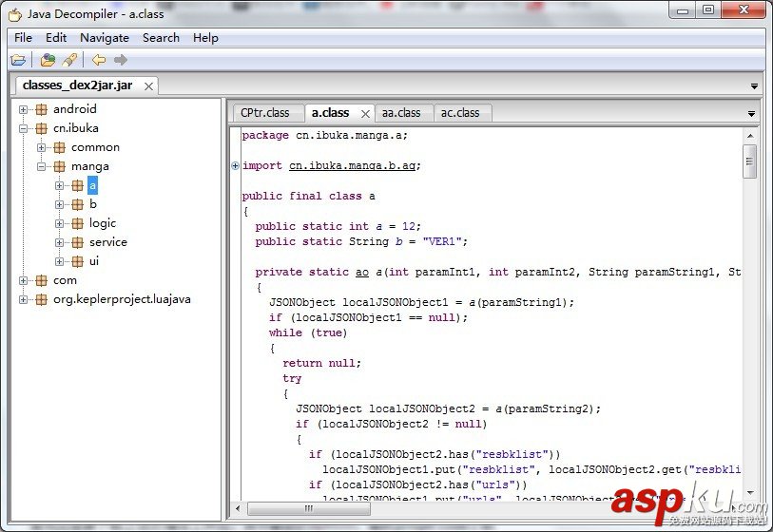The image size is (773, 532).
Task: Expand the org.keplerproject.luajava node
Action: pos(23,299)
